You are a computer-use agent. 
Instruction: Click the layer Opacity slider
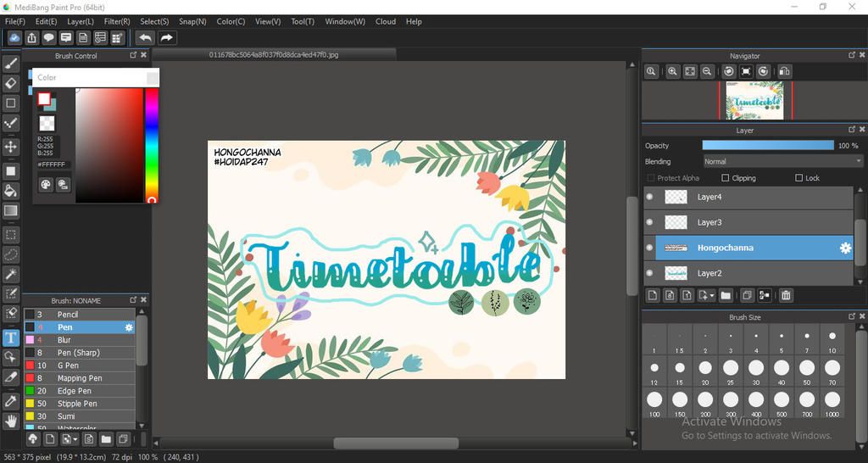768,146
